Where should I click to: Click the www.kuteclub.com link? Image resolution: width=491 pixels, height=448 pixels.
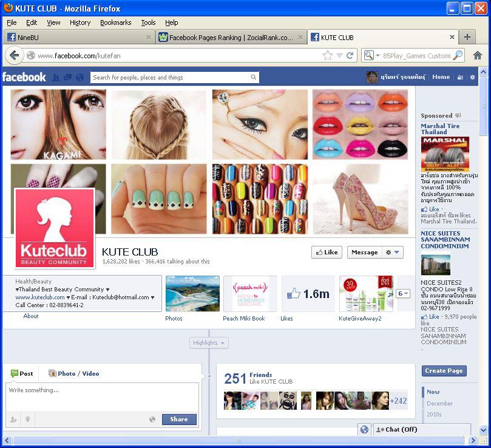click(40, 297)
